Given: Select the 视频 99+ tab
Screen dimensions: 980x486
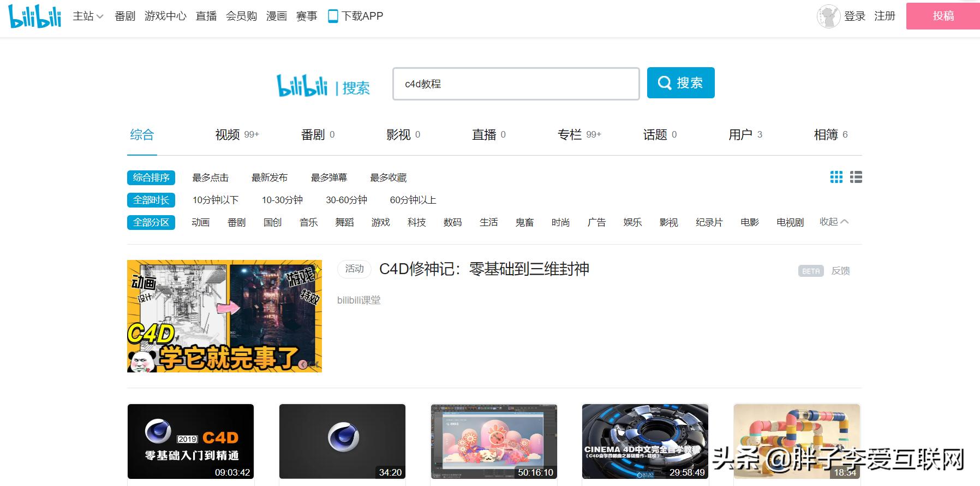Looking at the screenshot, I should coord(237,135).
